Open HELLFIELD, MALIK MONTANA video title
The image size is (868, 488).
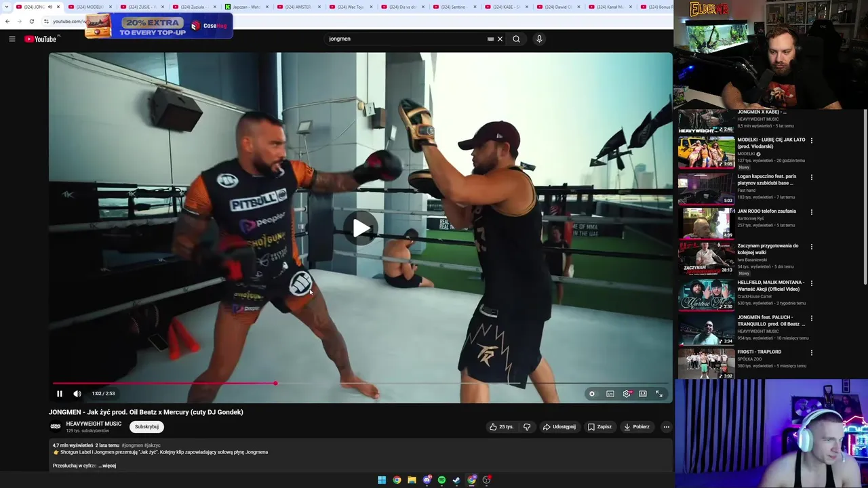click(771, 285)
